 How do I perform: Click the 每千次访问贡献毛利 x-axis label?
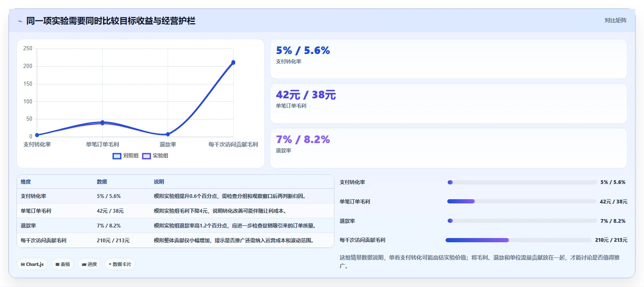click(233, 144)
